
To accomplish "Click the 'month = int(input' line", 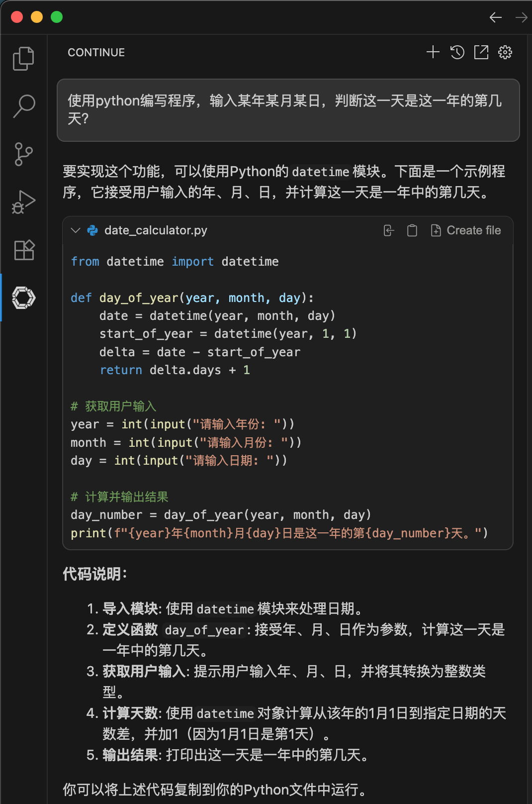I will (x=186, y=443).
